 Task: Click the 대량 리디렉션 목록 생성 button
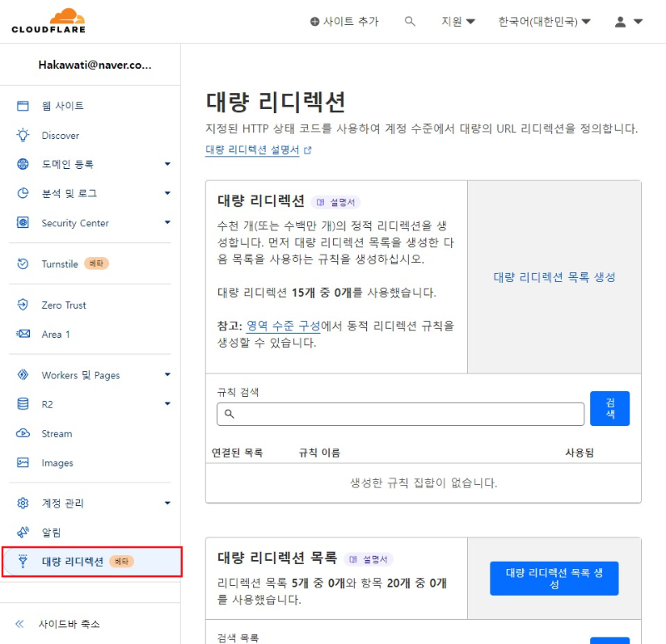[x=553, y=578]
